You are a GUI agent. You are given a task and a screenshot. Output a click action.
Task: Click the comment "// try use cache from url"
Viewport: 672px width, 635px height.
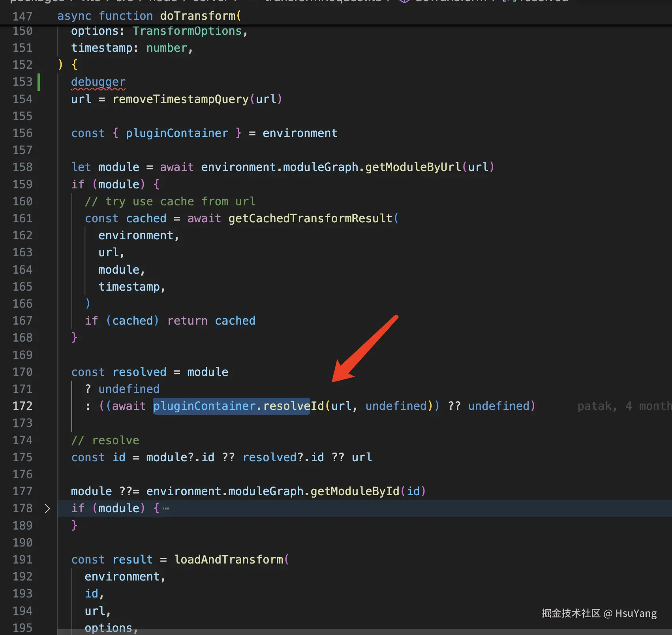pos(170,201)
